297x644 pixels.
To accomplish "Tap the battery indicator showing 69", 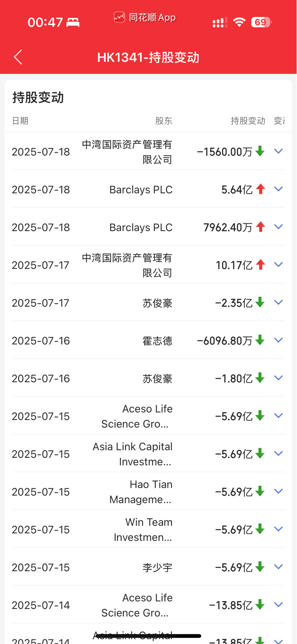I will pos(261,22).
